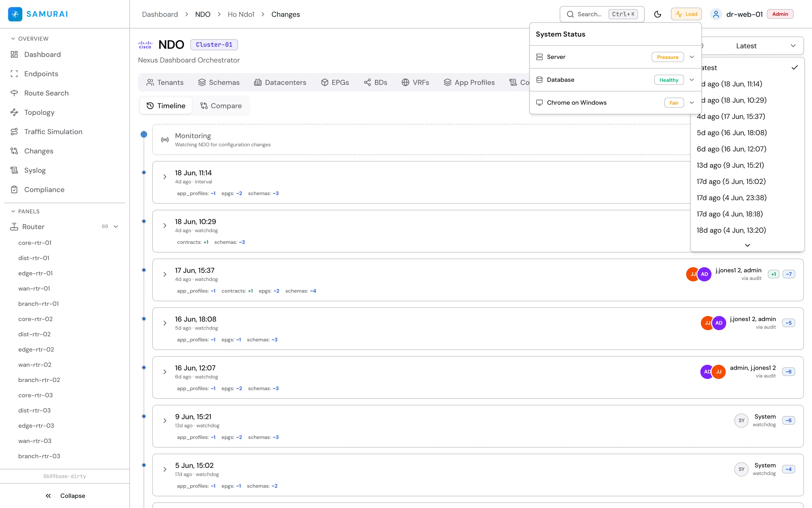Click AD avatar on 16 Jun 18:08 entry

(719, 323)
